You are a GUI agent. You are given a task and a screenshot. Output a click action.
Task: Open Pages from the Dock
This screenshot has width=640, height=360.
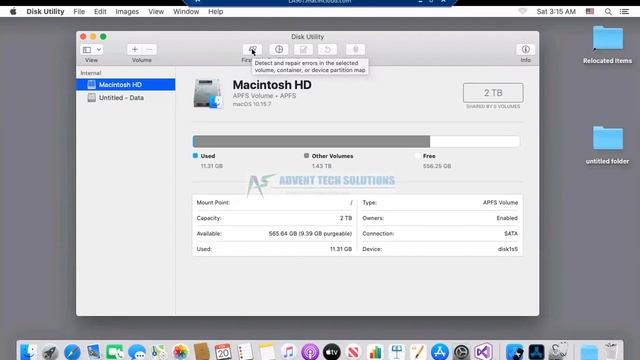tap(418, 352)
